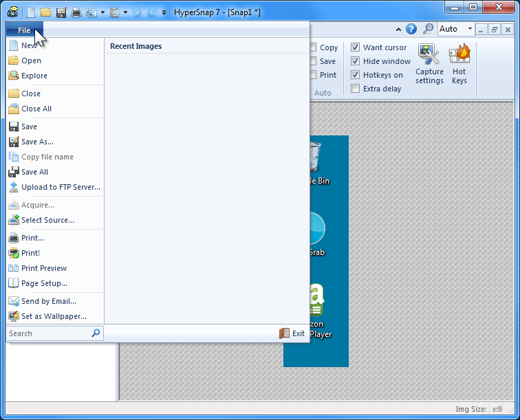Select Set as Wallpaper... menu entry
The height and width of the screenshot is (420, 520).
[x=54, y=316]
